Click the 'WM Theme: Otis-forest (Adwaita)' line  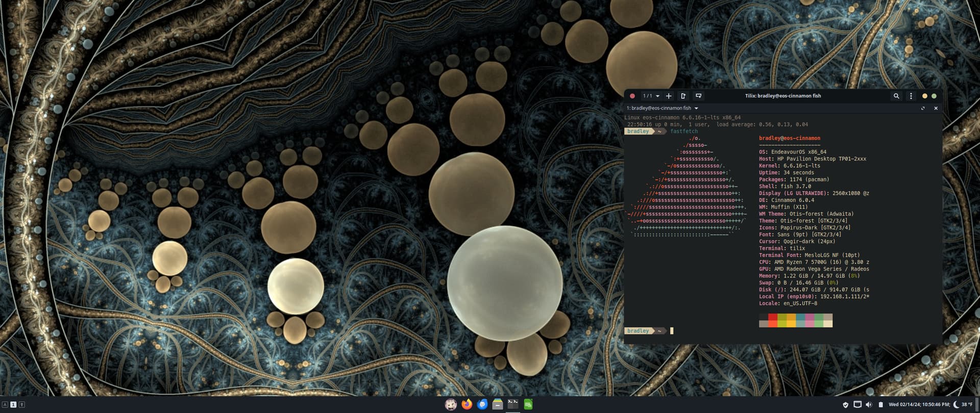click(x=806, y=214)
